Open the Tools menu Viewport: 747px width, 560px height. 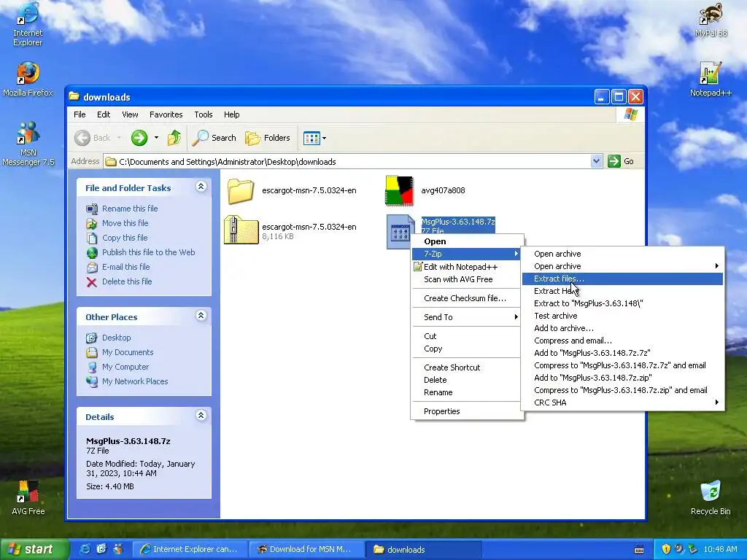pos(204,114)
